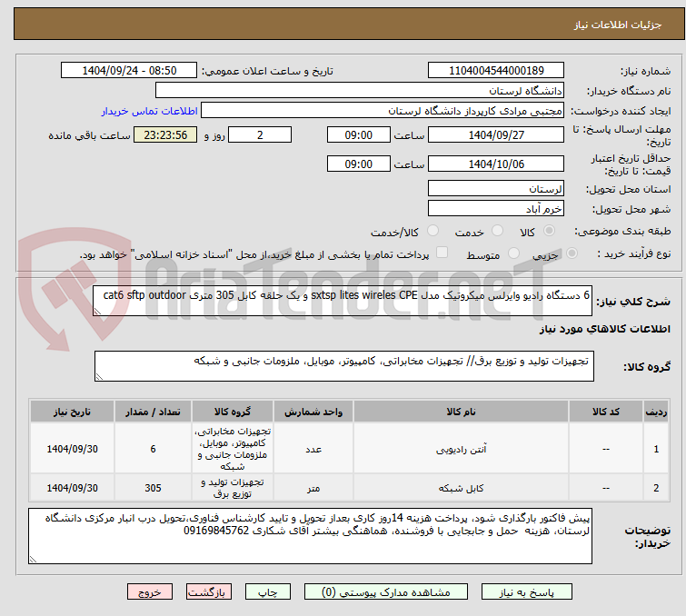Click the price validity date 1404/10/06
The width and height of the screenshot is (686, 616).
coord(496,164)
